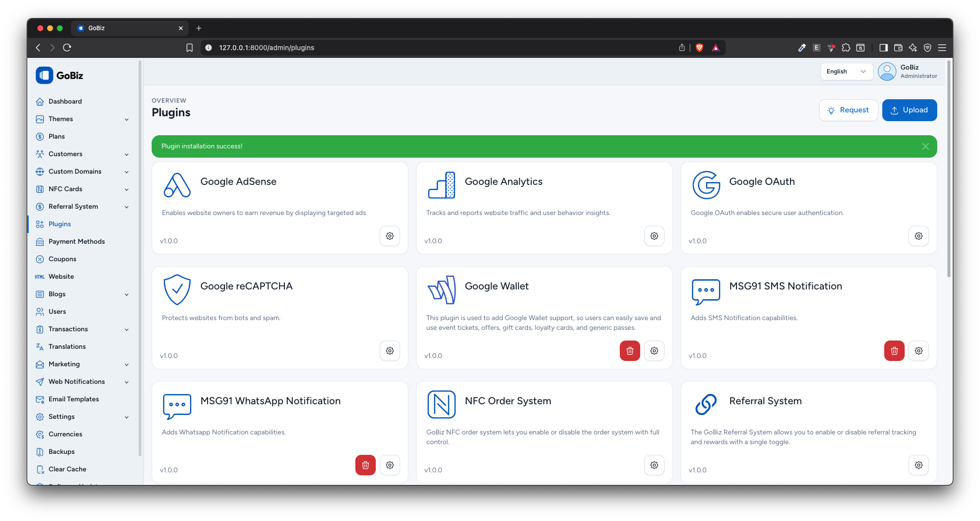The width and height of the screenshot is (980, 521).
Task: Open Google Analytics plugin gear settings
Action: (654, 236)
